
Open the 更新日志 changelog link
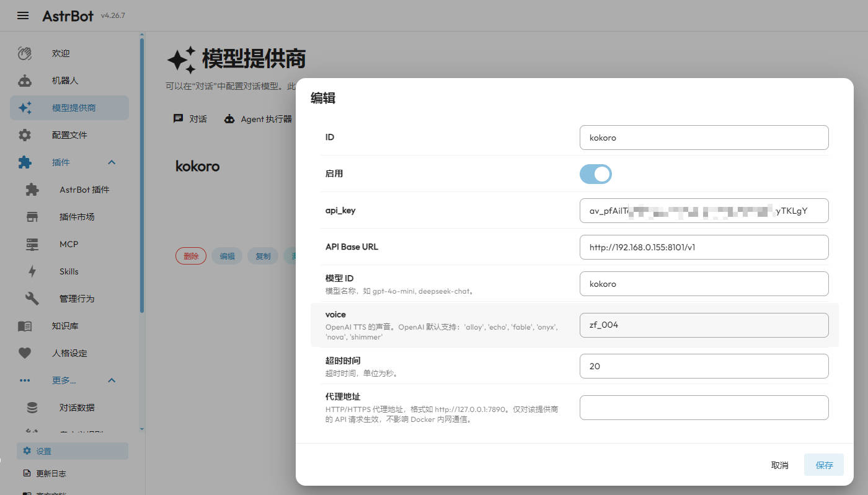point(72,473)
